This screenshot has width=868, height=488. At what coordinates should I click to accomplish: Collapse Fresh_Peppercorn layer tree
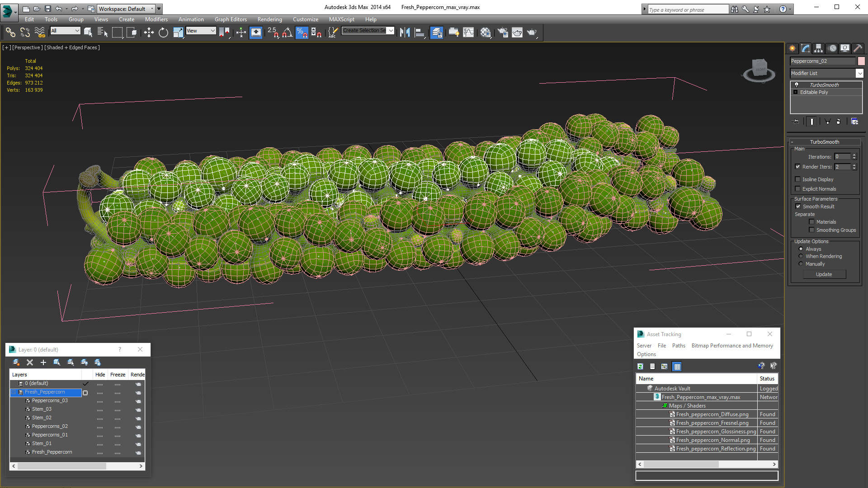coord(14,392)
